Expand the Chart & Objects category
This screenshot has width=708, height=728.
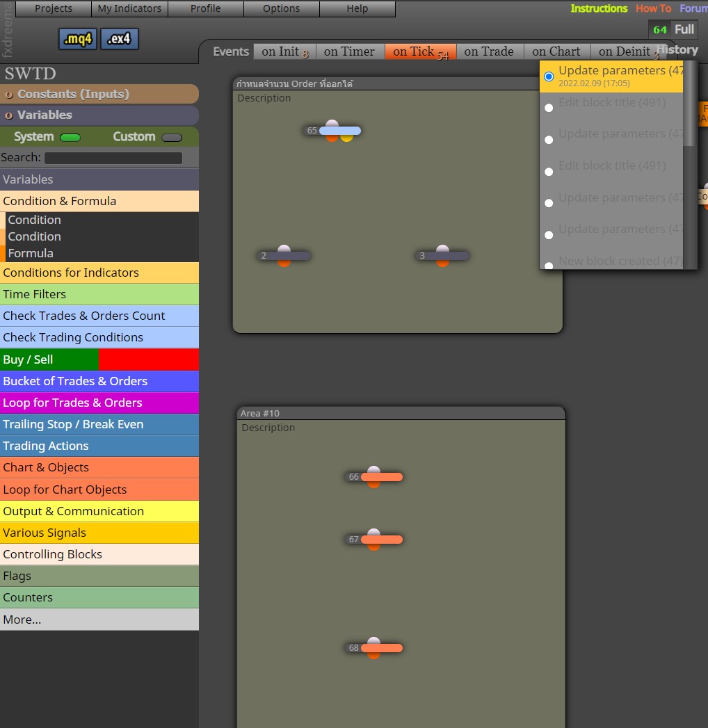click(x=99, y=467)
